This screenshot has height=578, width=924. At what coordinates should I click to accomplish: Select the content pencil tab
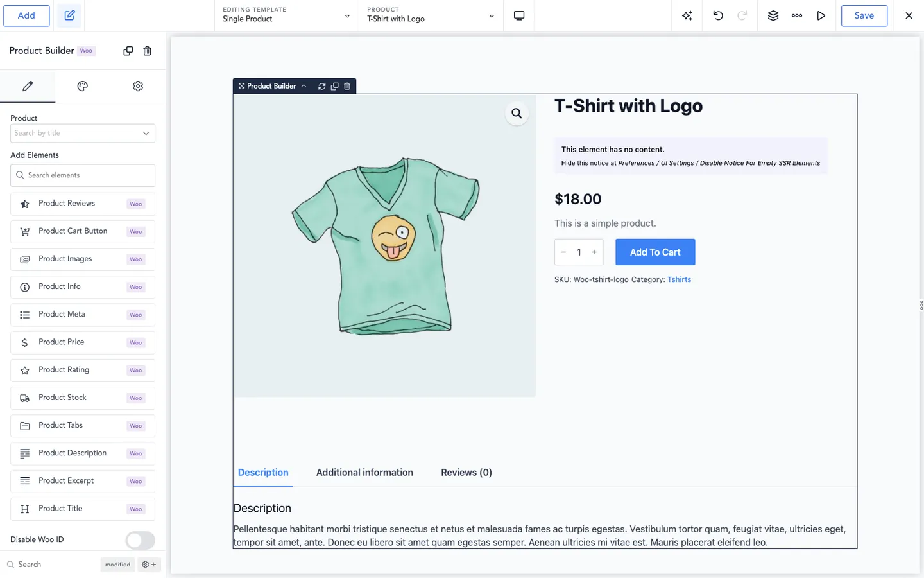click(28, 86)
